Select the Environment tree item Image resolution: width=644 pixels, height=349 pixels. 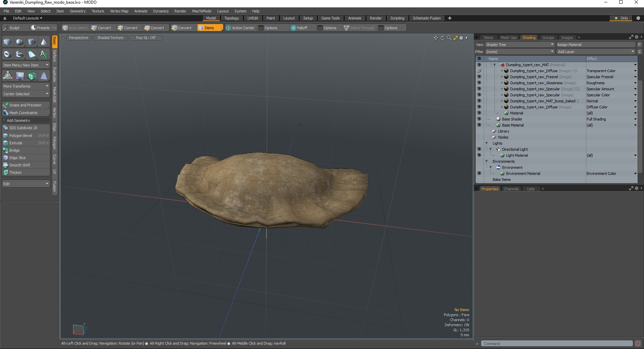(x=512, y=167)
